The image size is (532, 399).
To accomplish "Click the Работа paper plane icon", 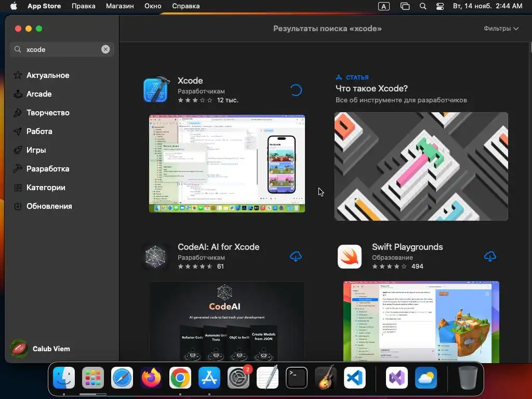I will [18, 131].
